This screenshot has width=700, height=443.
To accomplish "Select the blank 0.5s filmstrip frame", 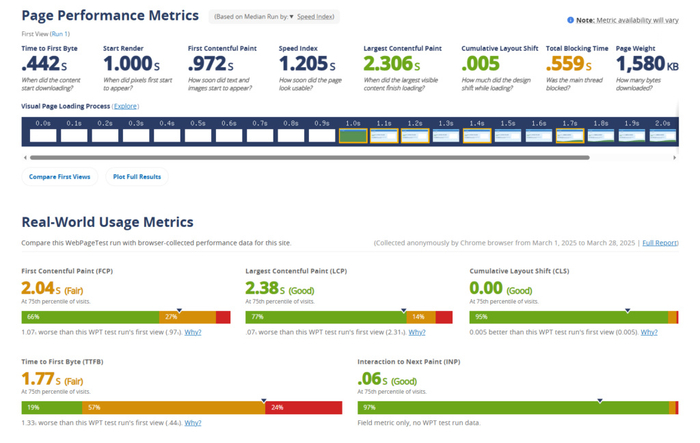I will tap(198, 136).
